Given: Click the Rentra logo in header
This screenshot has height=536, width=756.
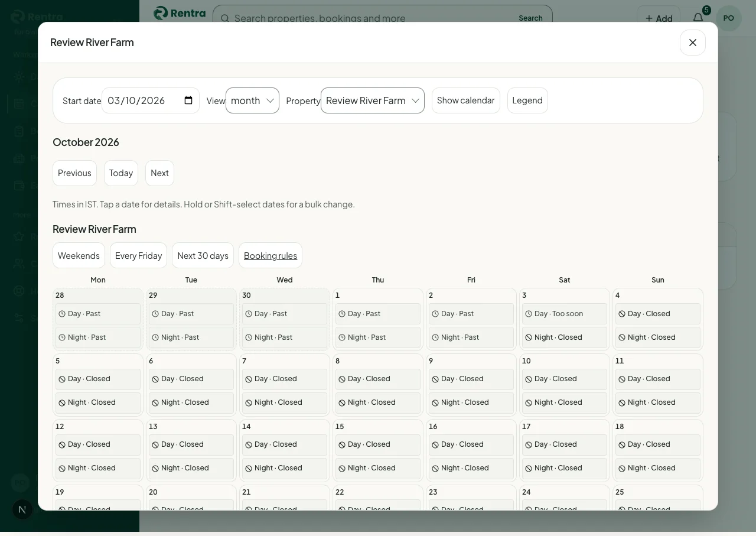Looking at the screenshot, I should [180, 13].
